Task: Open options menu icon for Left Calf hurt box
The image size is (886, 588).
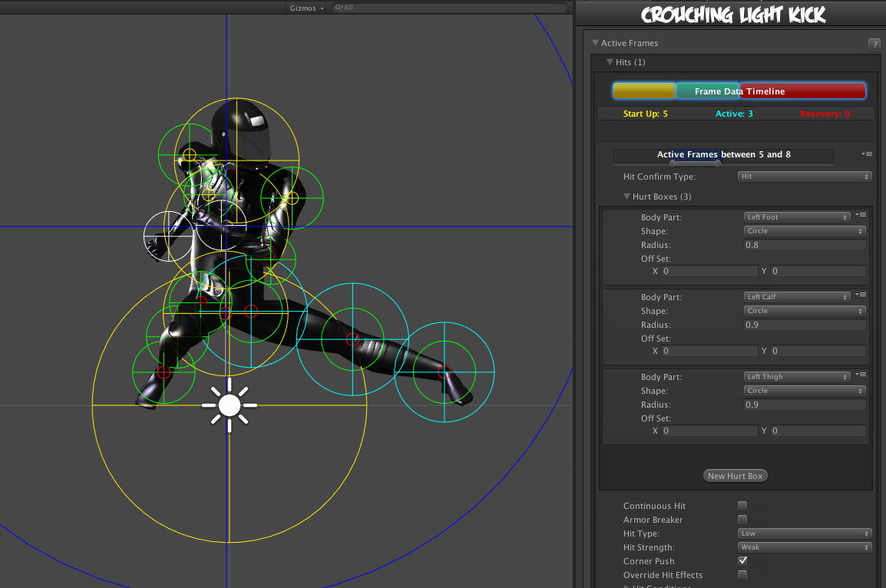Action: coord(861,294)
